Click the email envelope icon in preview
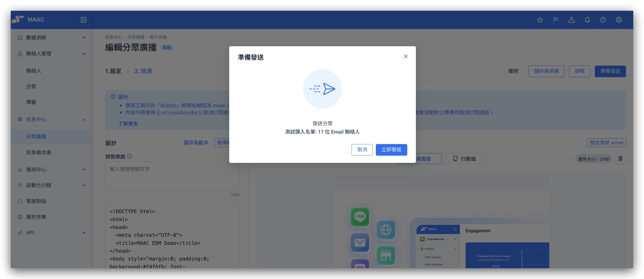The image size is (644, 279). pos(360,243)
